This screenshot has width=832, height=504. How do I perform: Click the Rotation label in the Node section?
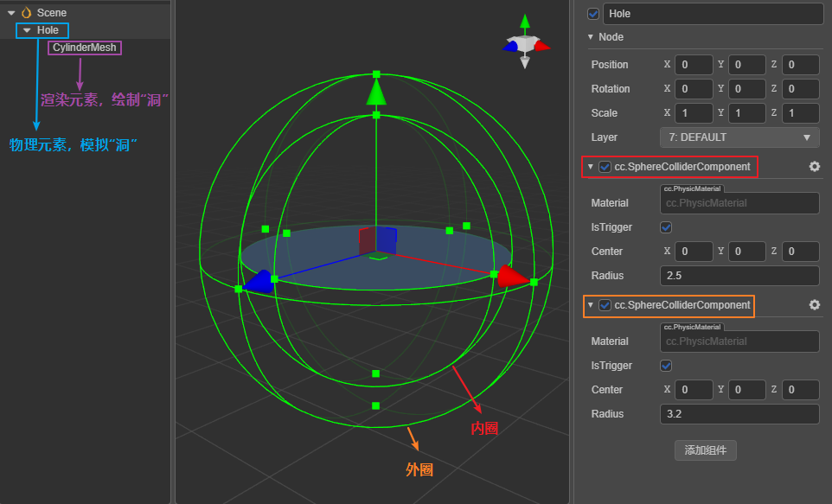coord(611,88)
